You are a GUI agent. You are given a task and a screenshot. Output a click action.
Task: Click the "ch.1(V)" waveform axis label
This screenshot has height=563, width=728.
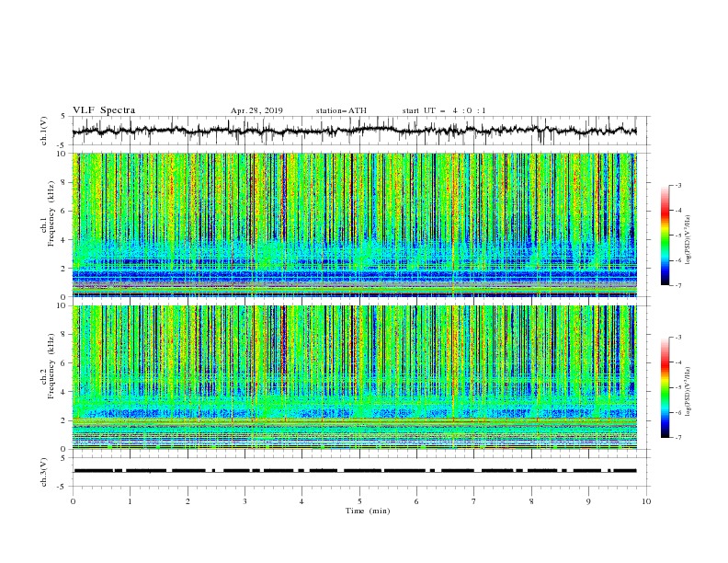coord(44,131)
